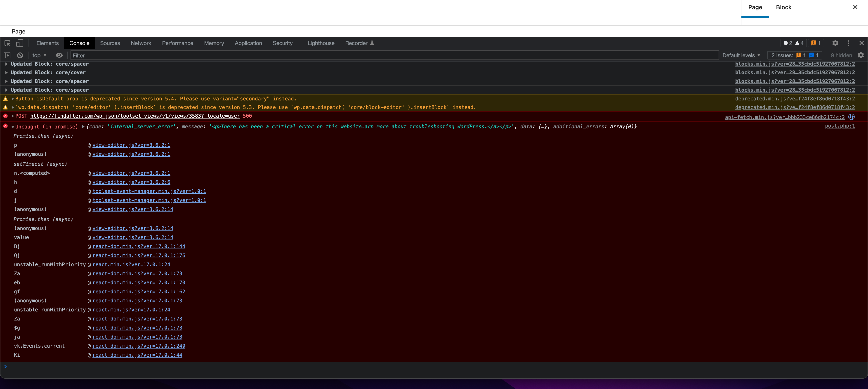
Task: Open react-dom.min.js link in the gf row
Action: pyautogui.click(x=139, y=292)
